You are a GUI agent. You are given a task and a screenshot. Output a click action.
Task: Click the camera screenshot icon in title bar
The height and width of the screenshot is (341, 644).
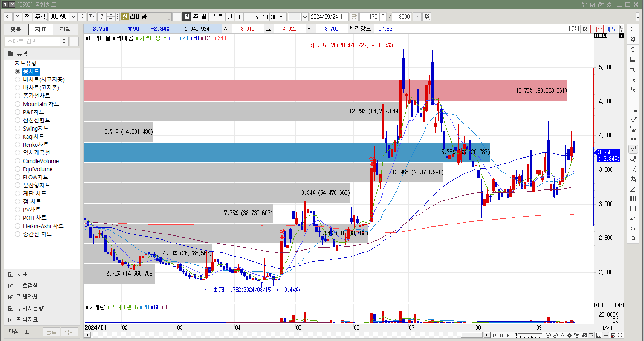click(601, 5)
